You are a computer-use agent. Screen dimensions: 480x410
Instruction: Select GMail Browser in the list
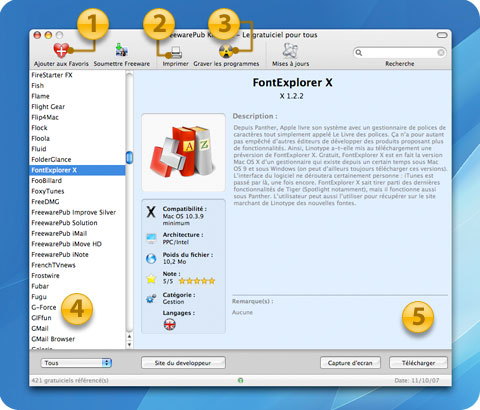click(77, 339)
